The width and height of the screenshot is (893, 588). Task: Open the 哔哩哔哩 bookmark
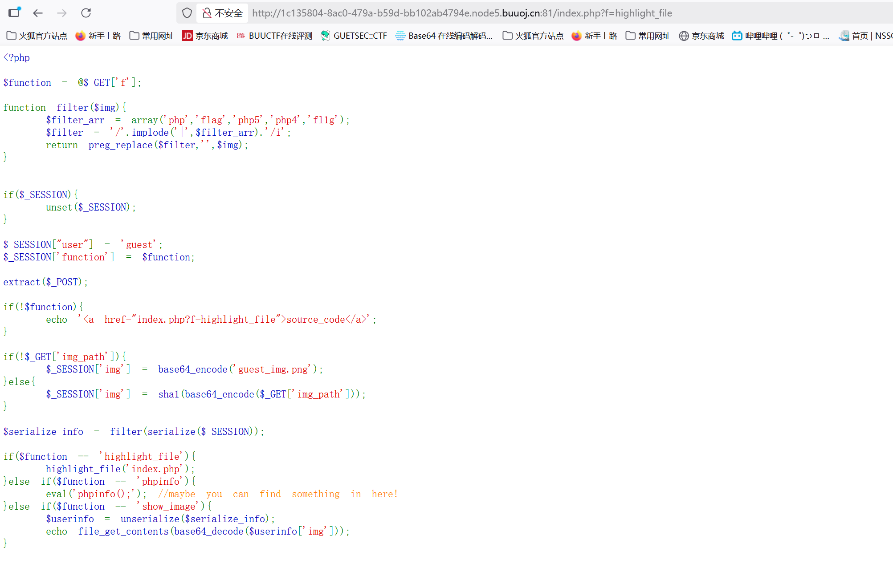click(x=781, y=36)
